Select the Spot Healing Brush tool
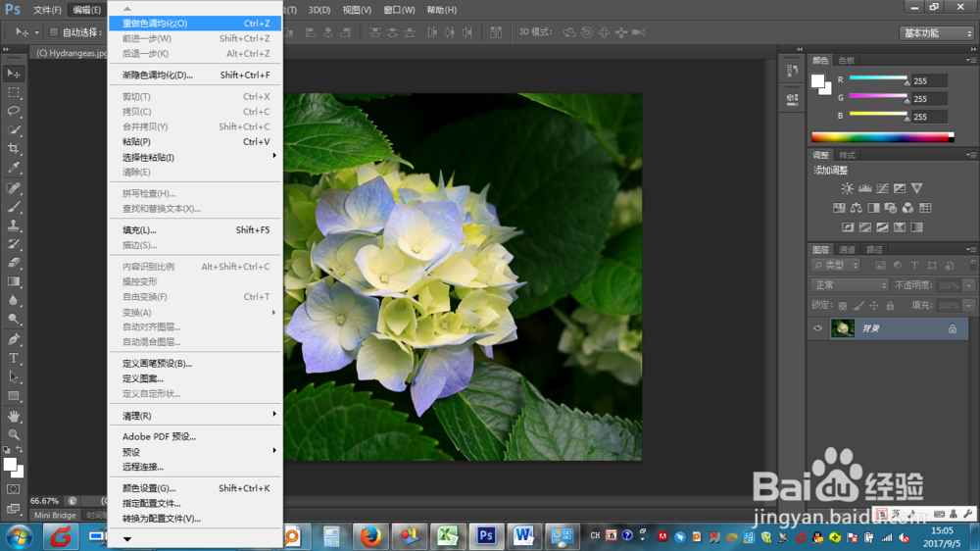 [14, 188]
